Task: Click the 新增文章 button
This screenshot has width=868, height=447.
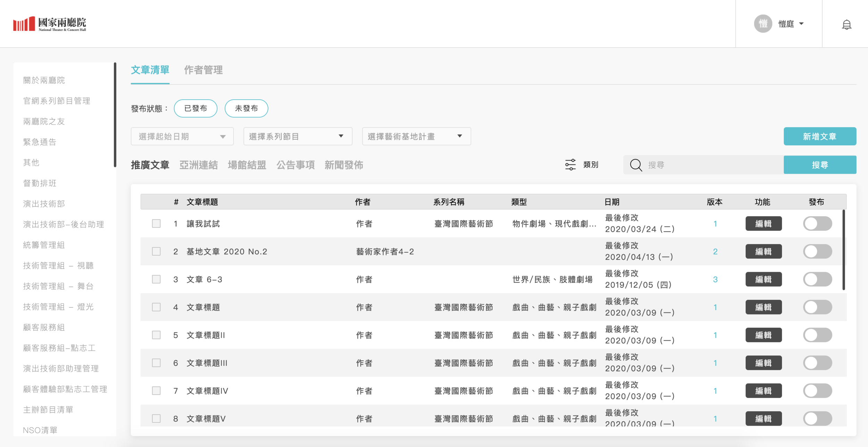Action: pos(819,136)
